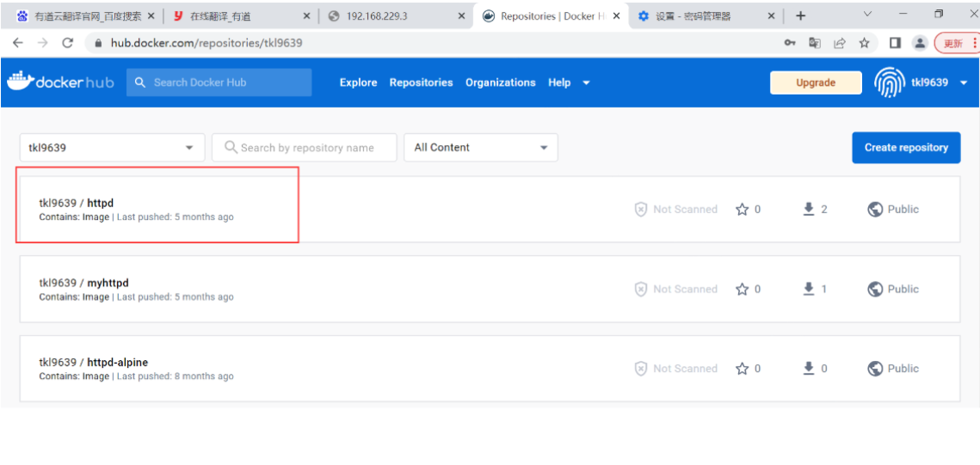Click the star icon in the myhttpd row
980x465 pixels.
742,289
